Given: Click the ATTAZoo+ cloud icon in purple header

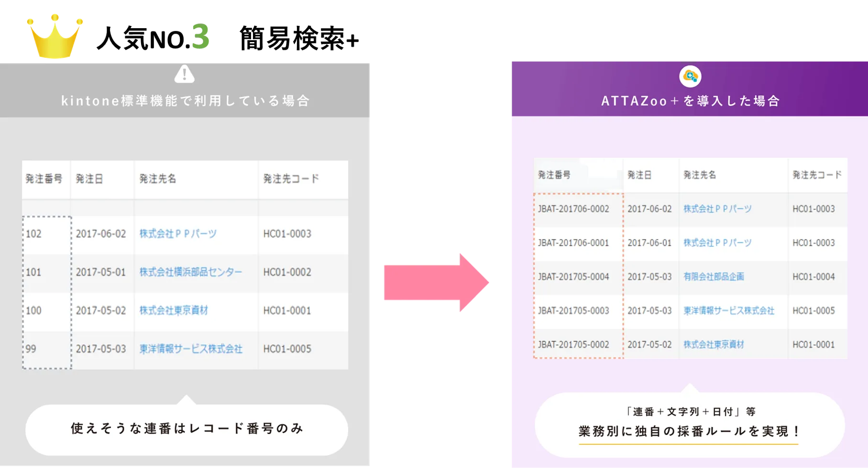Looking at the screenshot, I should click(x=690, y=76).
